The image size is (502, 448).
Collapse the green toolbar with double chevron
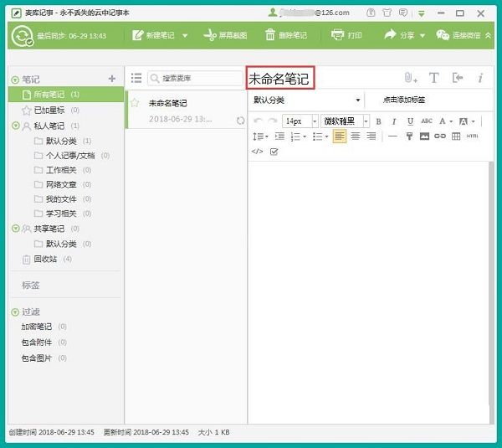pyautogui.click(x=488, y=35)
